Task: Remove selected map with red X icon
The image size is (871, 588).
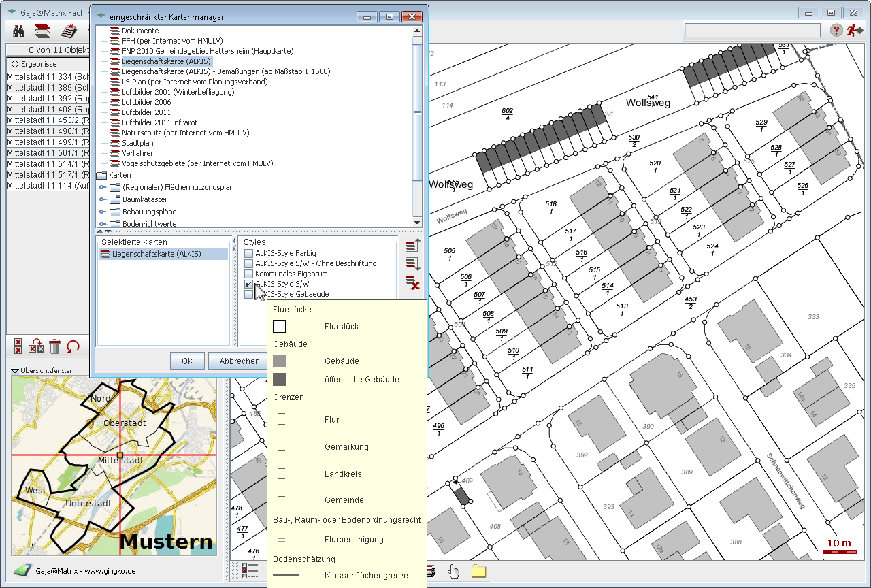Action: [x=412, y=283]
